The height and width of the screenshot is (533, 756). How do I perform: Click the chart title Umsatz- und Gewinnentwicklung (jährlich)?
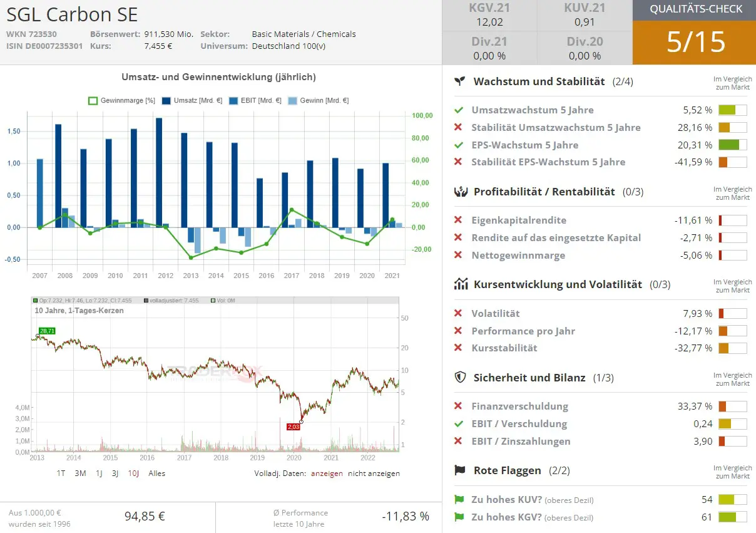(218, 78)
